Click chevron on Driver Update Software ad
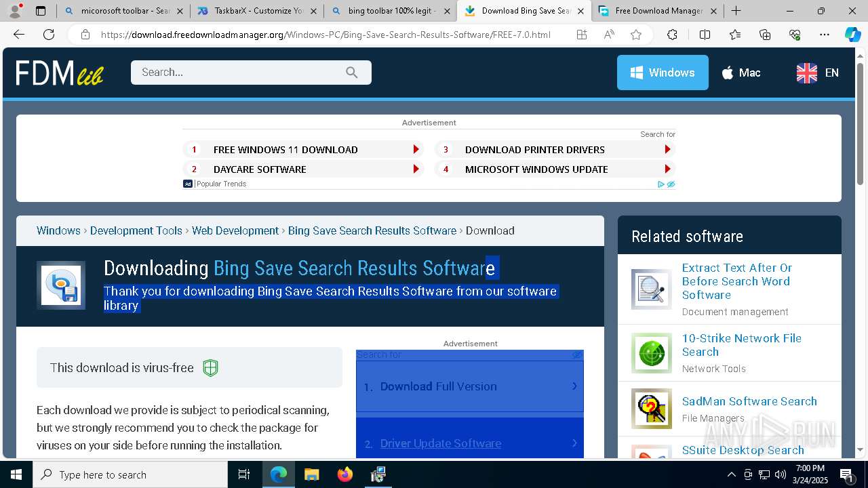The image size is (868, 488). pyautogui.click(x=574, y=443)
